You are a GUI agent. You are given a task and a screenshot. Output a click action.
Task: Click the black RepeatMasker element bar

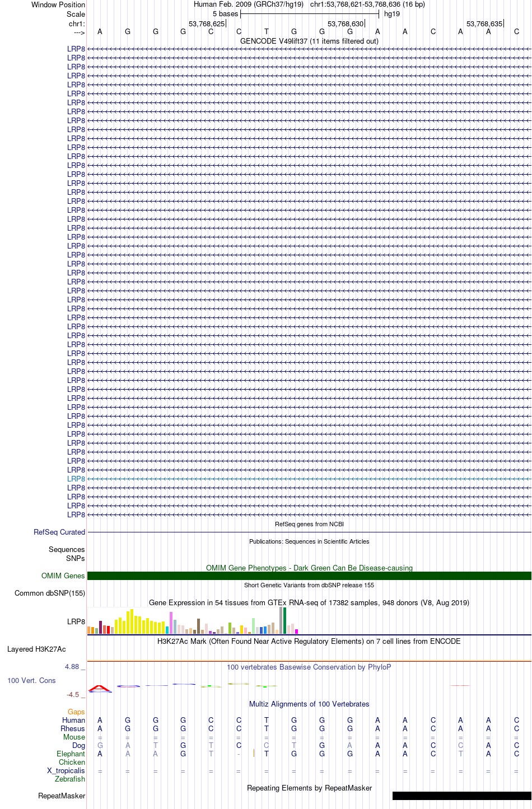[461, 796]
